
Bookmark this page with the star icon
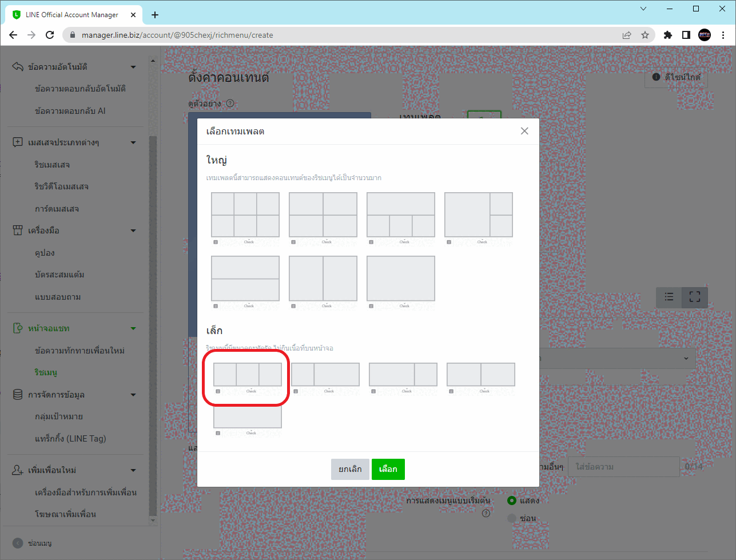coord(645,35)
